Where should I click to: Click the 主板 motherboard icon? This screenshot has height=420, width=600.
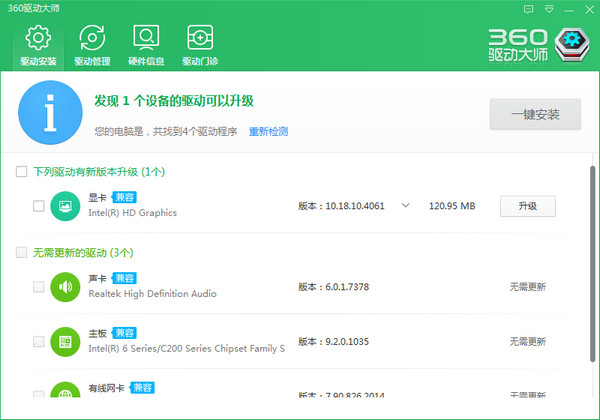pos(65,342)
